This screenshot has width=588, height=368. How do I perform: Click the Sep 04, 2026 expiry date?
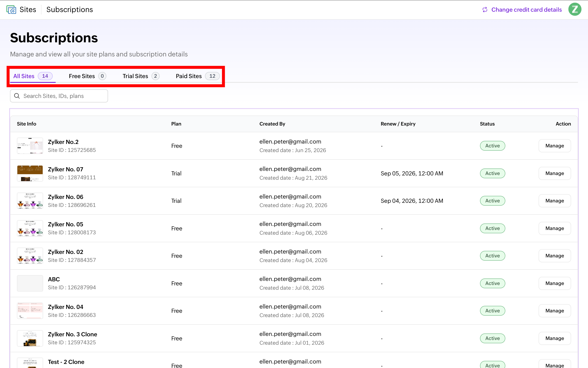(x=412, y=201)
